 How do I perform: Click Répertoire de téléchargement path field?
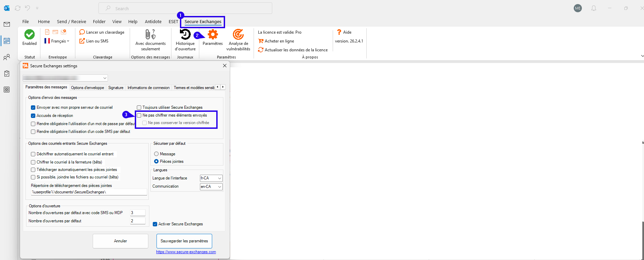coord(89,192)
